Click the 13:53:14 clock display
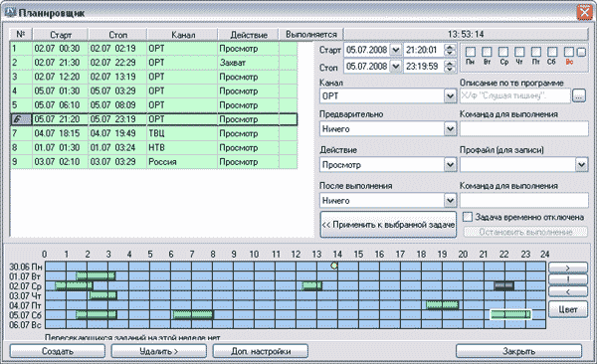597x364 pixels. coord(466,34)
